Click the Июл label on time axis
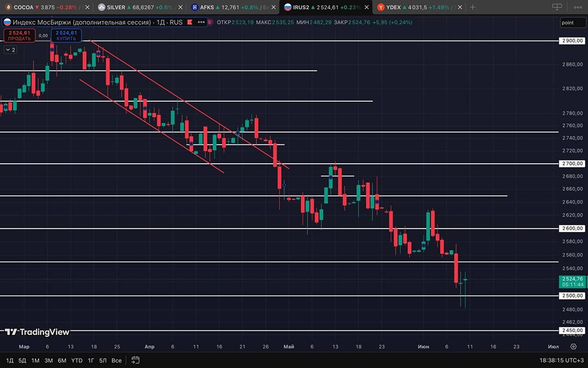 pyautogui.click(x=553, y=347)
